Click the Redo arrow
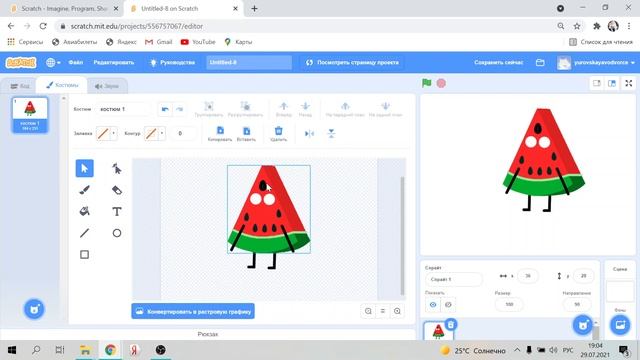 (179, 109)
